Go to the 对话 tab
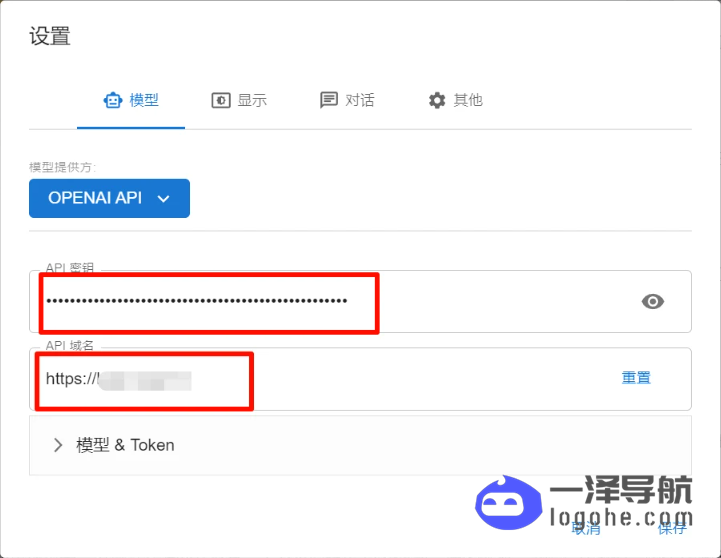Viewport: 721px width, 558px height. [347, 100]
